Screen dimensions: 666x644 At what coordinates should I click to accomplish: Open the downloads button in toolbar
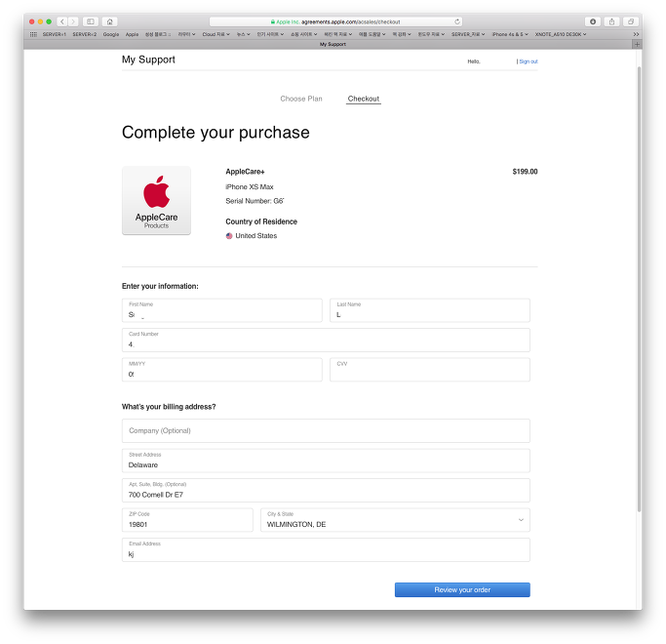click(593, 21)
